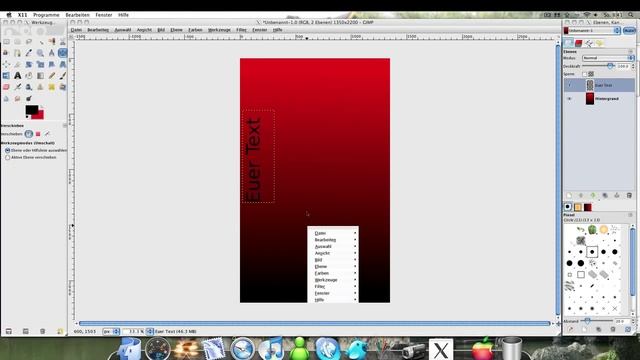The height and width of the screenshot is (360, 640).
Task: Select the Eraser tool
Action: coord(6,87)
